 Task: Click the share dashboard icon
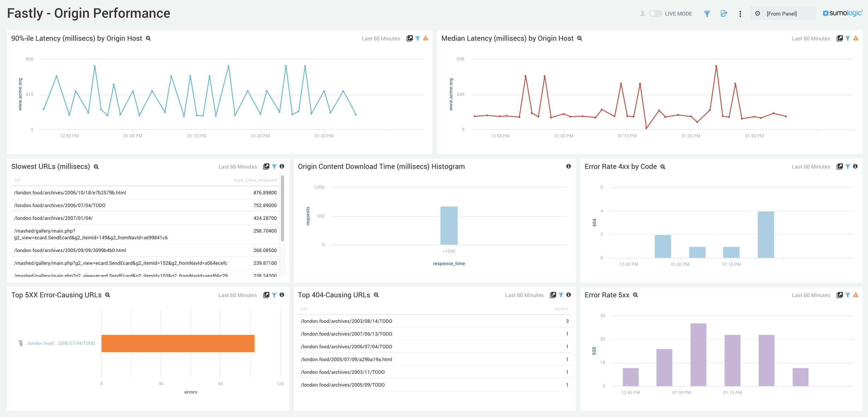(724, 13)
